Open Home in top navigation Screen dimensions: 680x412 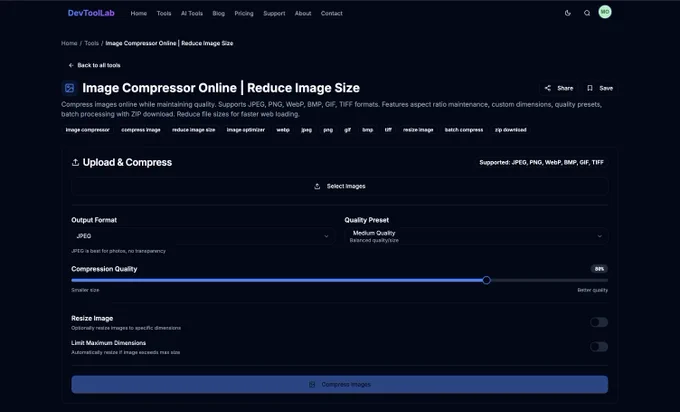click(x=139, y=13)
